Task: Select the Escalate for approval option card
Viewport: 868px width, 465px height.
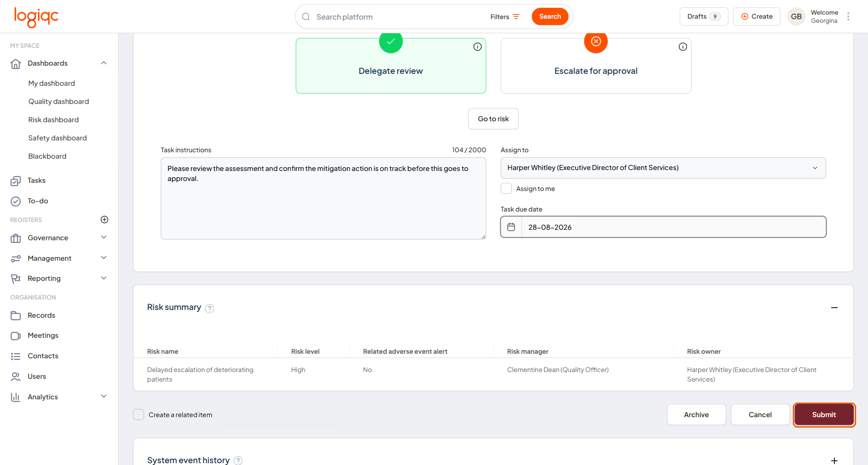Action: click(x=596, y=66)
